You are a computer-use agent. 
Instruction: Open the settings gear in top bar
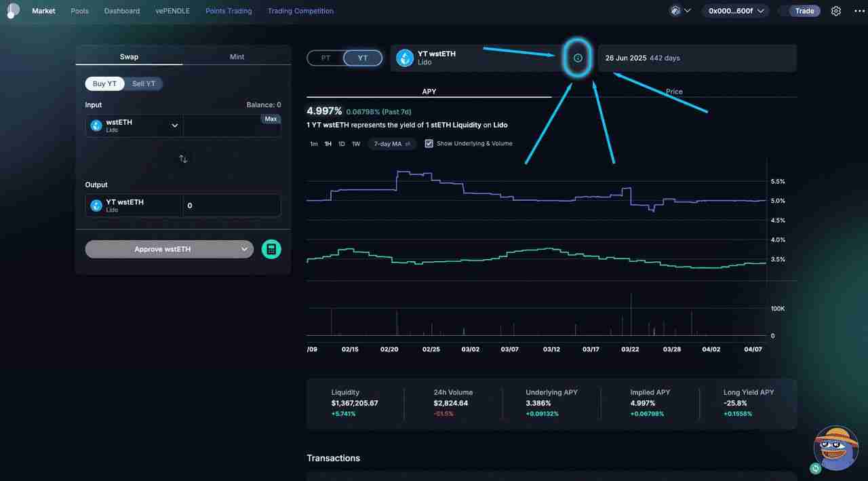point(836,10)
